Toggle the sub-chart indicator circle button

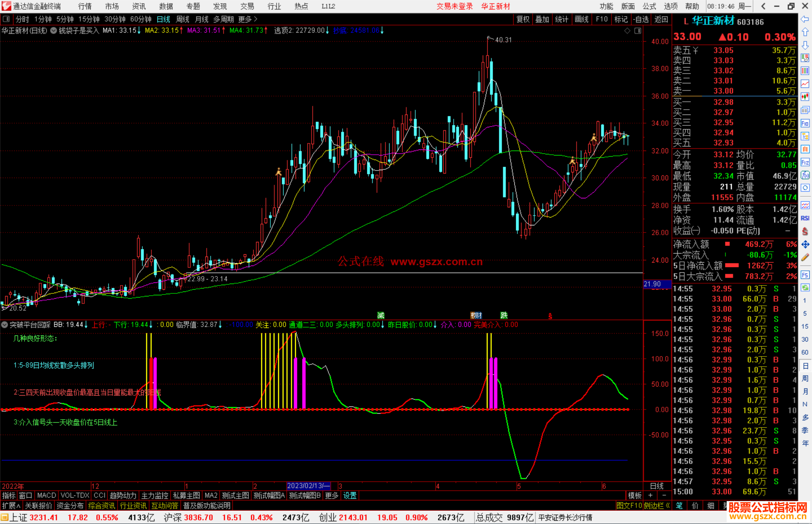[5, 325]
